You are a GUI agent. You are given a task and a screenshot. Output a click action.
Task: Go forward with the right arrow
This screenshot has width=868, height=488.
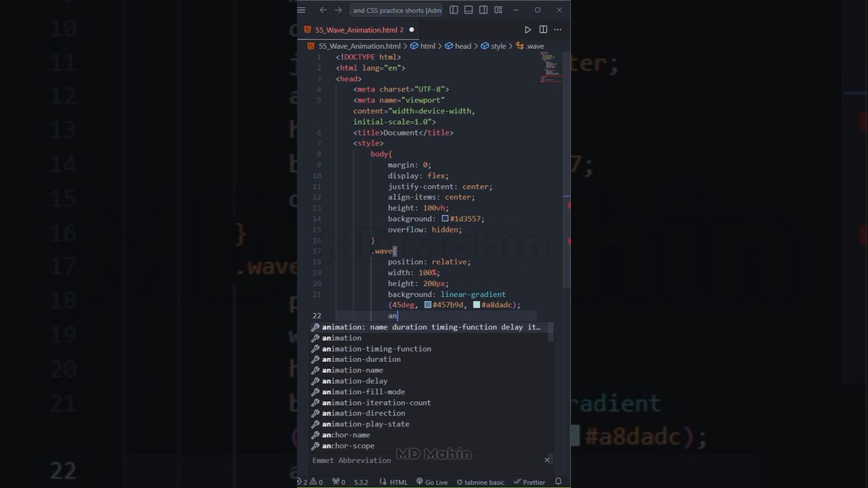tap(338, 10)
